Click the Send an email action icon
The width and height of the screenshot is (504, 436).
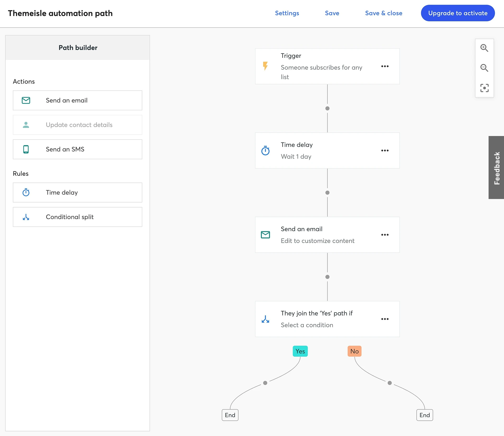[x=26, y=100]
